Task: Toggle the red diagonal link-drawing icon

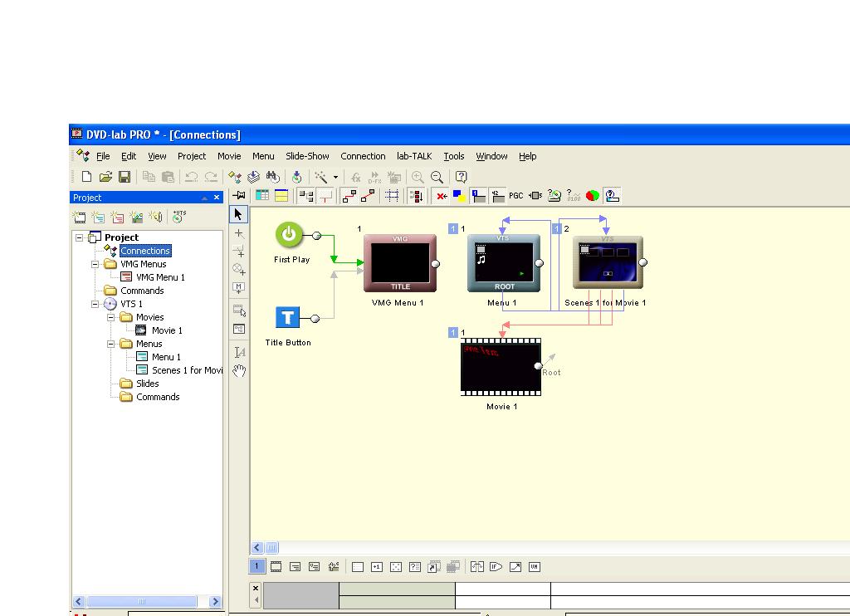Action: [368, 196]
